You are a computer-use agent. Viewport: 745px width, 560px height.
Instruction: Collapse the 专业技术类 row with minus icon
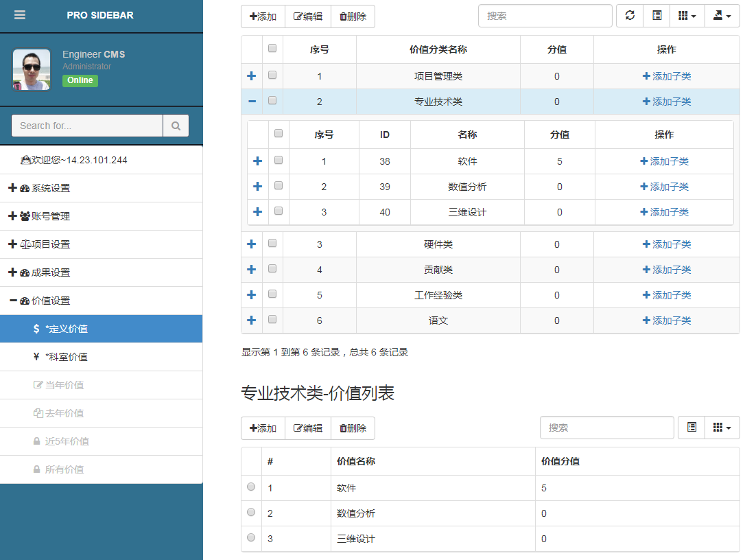(x=252, y=102)
